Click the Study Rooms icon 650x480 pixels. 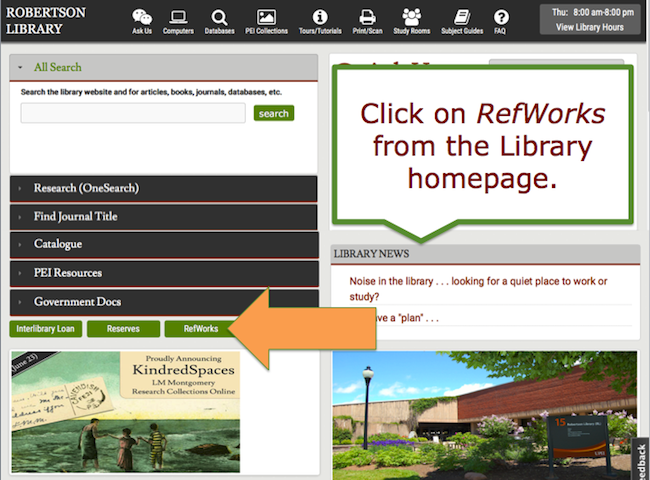pos(411,18)
